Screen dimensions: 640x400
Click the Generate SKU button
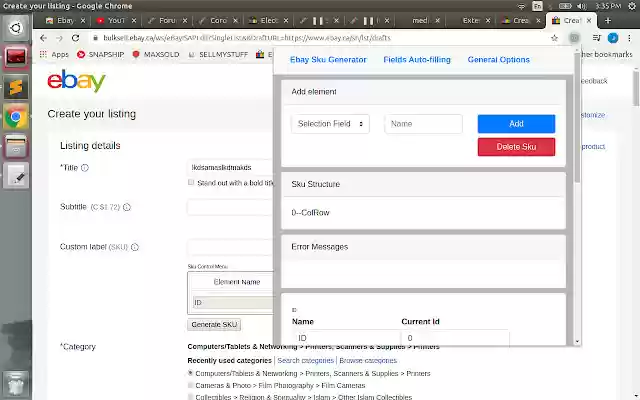tap(214, 324)
